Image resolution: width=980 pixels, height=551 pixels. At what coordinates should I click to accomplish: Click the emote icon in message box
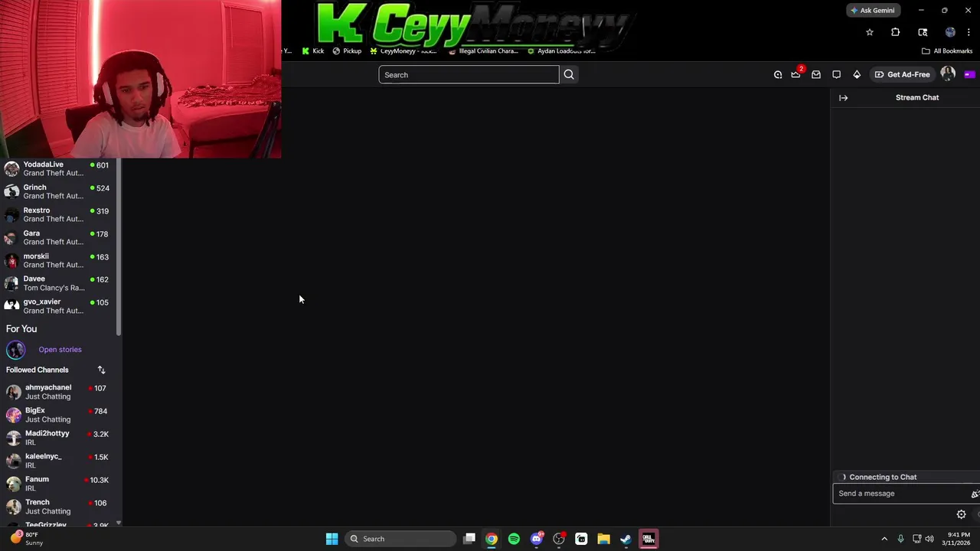(975, 494)
